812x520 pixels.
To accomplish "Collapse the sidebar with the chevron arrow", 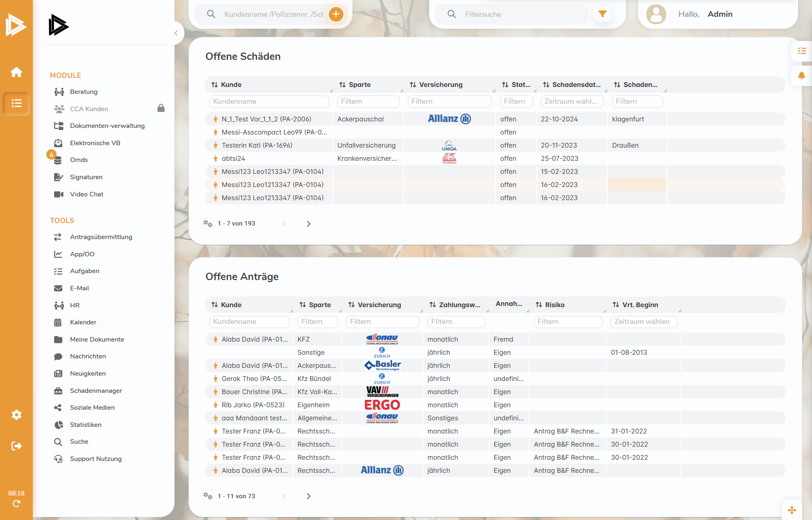I will pos(176,33).
